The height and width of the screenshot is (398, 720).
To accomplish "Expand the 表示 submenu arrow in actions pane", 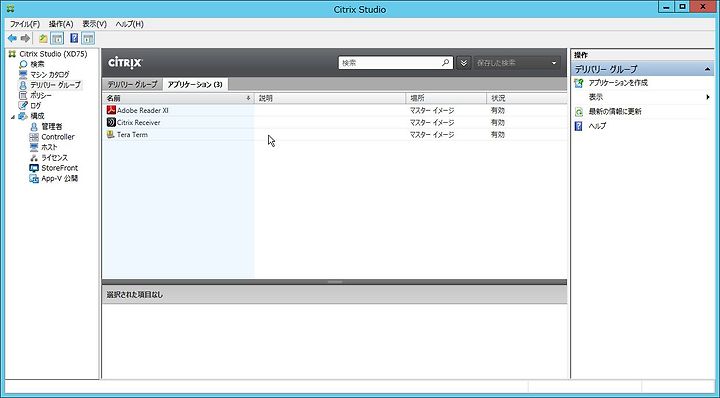I will pos(708,97).
